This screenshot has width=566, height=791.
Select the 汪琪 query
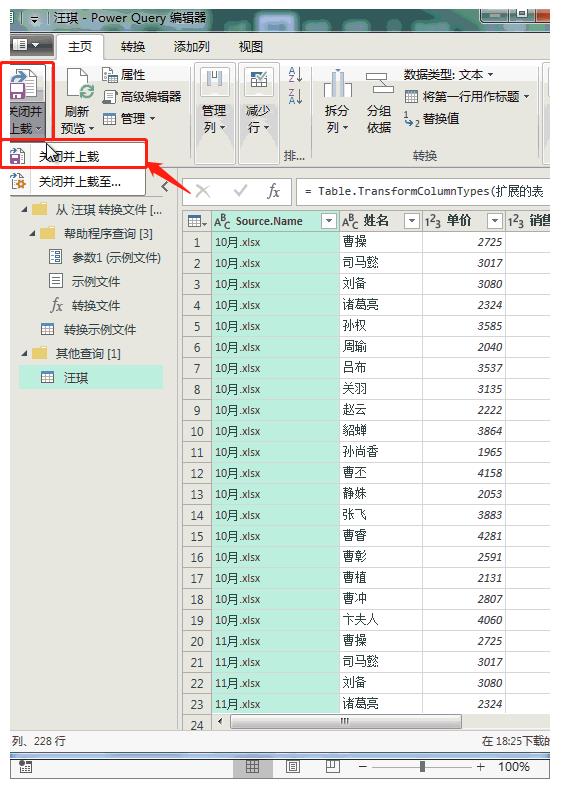pyautogui.click(x=91, y=377)
